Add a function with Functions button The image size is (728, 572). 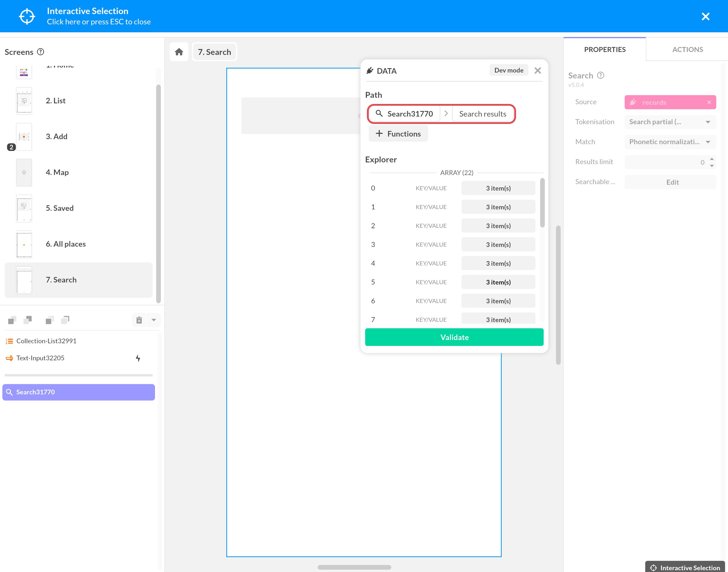tap(398, 134)
